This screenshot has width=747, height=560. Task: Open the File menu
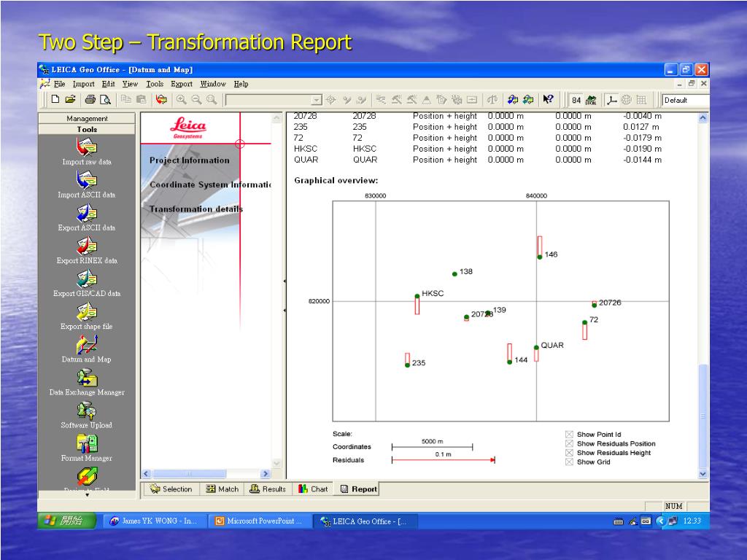[60, 84]
